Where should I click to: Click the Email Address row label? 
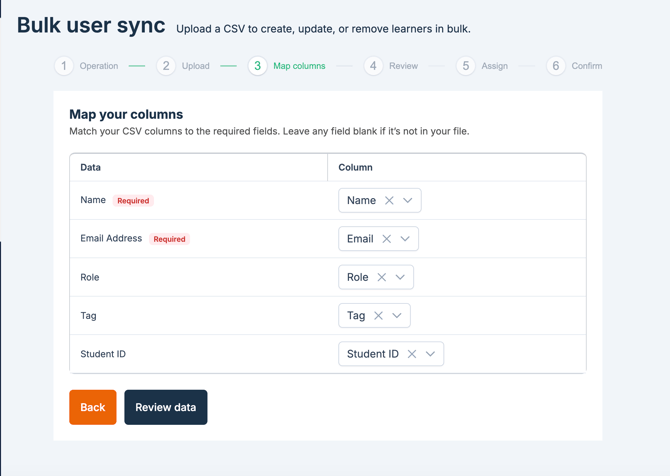click(x=111, y=238)
